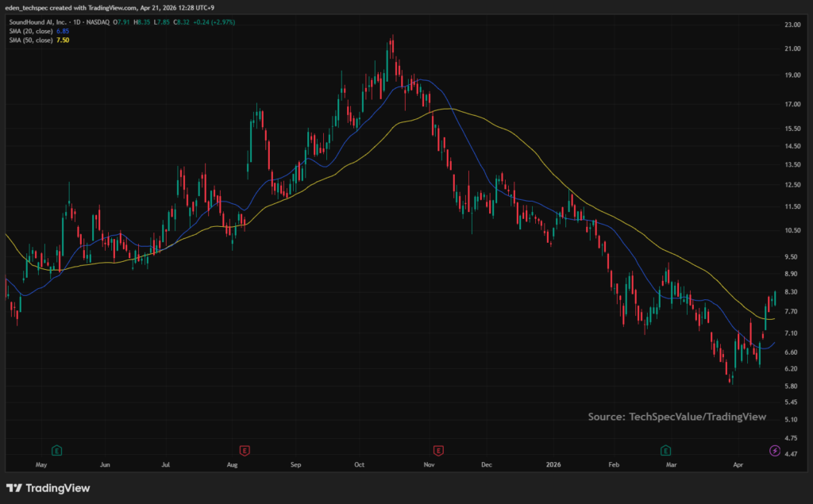Image resolution: width=813 pixels, height=504 pixels.
Task: Click the Oct label on time axis
Action: click(360, 464)
